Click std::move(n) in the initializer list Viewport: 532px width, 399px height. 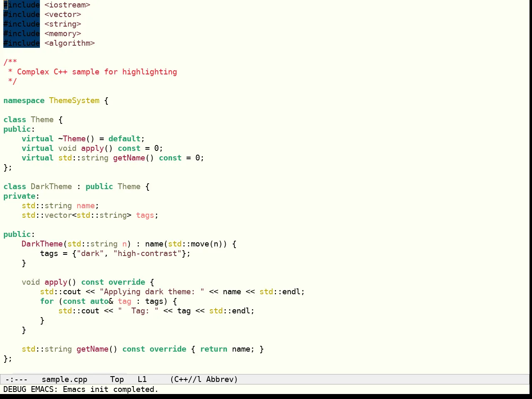click(x=195, y=244)
